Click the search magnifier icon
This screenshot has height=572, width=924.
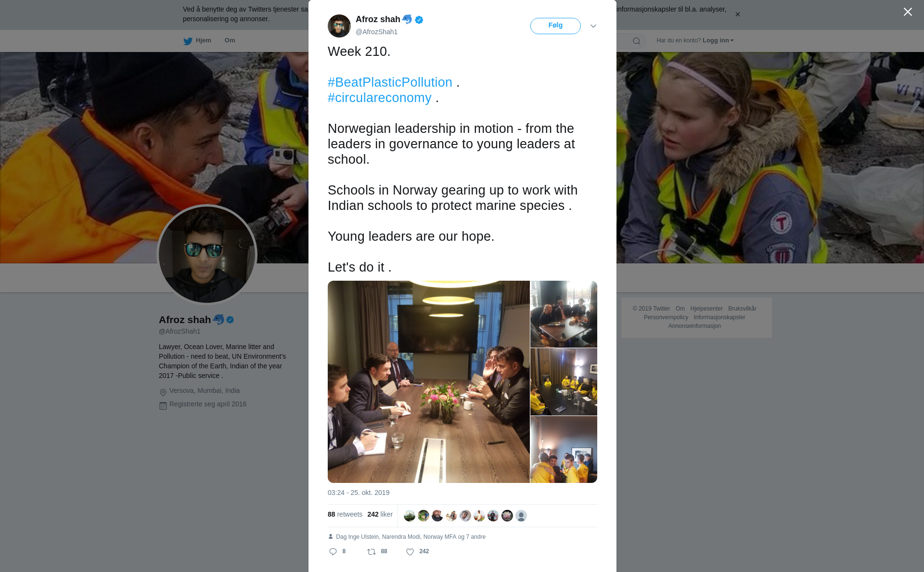[x=637, y=41]
